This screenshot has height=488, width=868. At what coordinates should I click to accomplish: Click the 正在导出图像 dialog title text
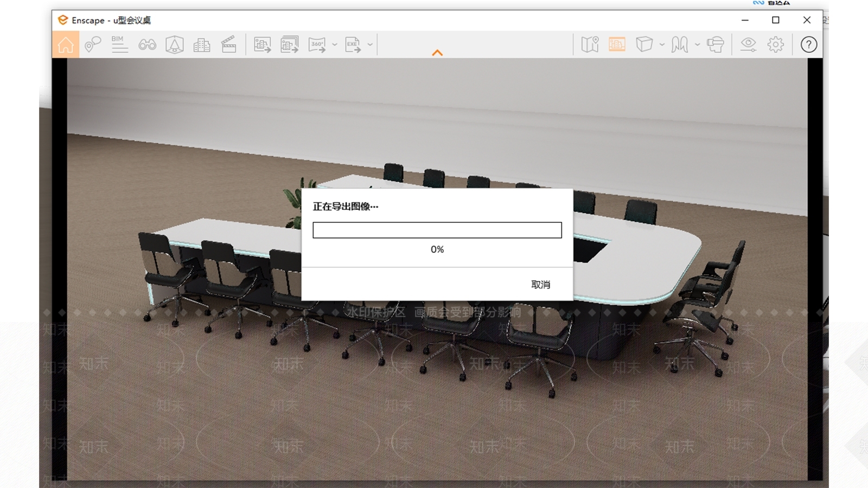pos(346,207)
